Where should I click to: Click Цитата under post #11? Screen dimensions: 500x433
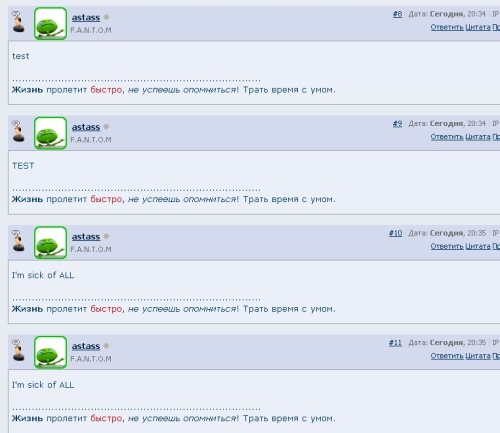(x=478, y=356)
